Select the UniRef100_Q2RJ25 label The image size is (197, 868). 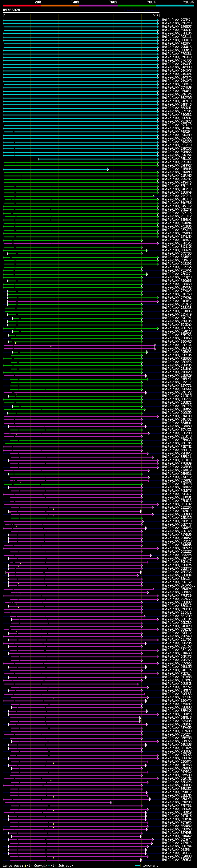[x=177, y=518]
